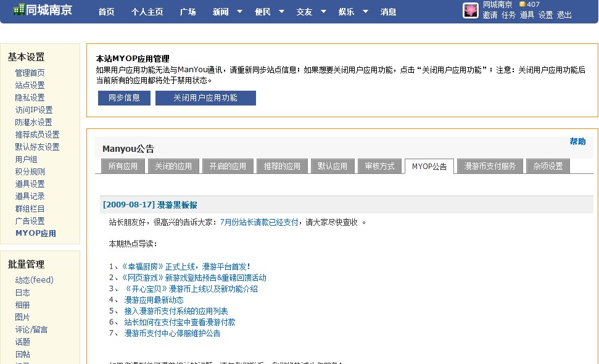This screenshot has height=364, width=599.
Task: Open 《开心宝贝》漫游币上线 link
Action: click(191, 289)
